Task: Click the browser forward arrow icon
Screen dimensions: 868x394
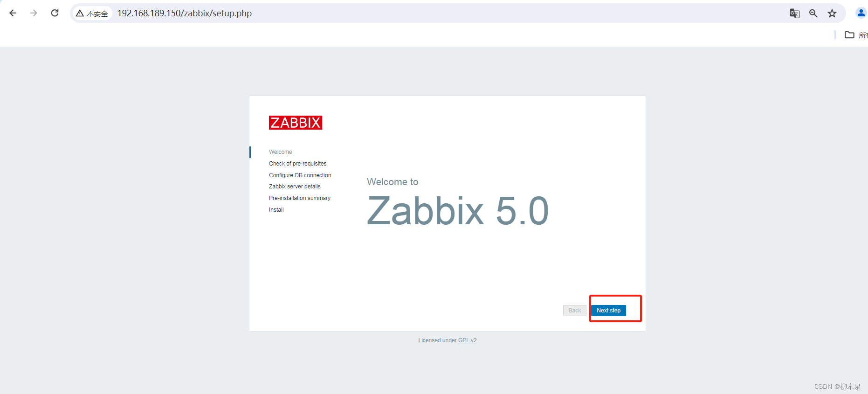Action: point(34,13)
